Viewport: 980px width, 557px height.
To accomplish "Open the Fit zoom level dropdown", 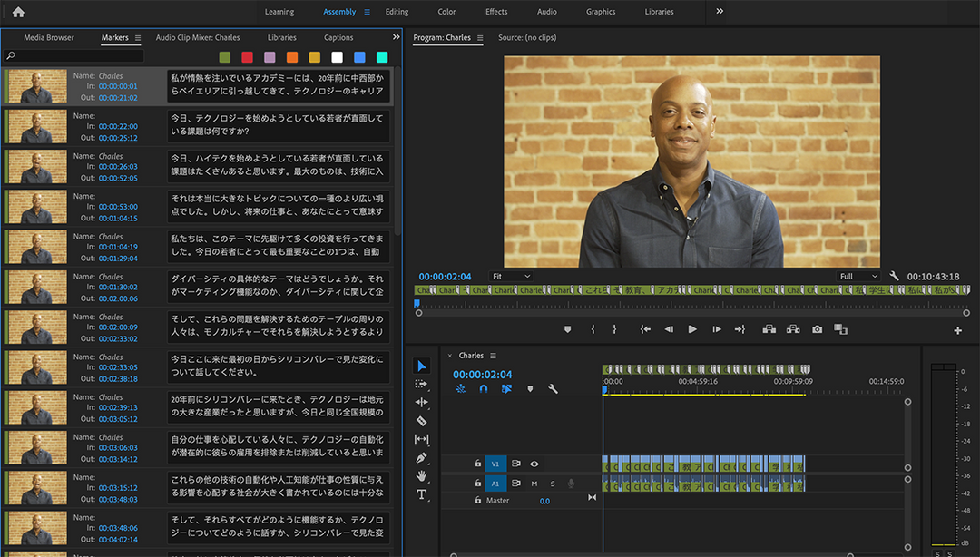I will point(513,276).
